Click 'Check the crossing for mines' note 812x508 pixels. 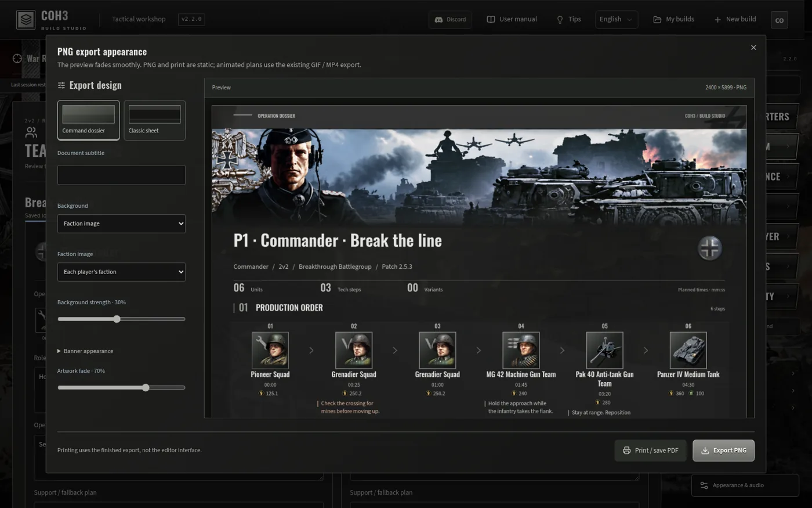point(350,407)
